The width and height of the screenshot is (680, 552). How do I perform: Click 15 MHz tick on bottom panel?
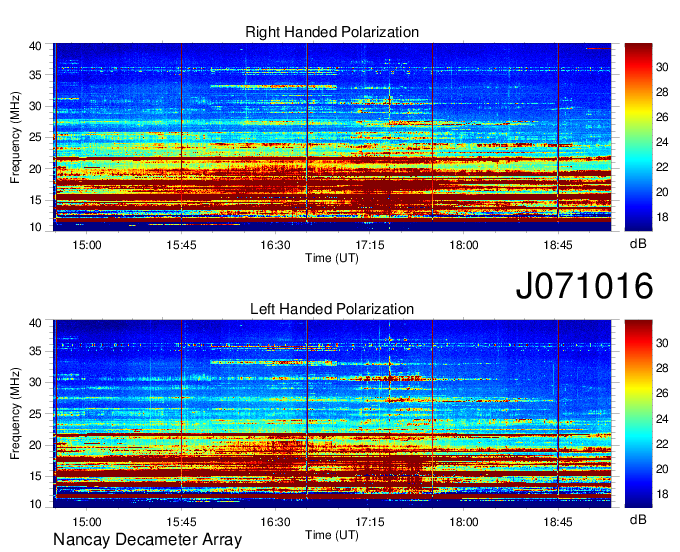(x=35, y=477)
